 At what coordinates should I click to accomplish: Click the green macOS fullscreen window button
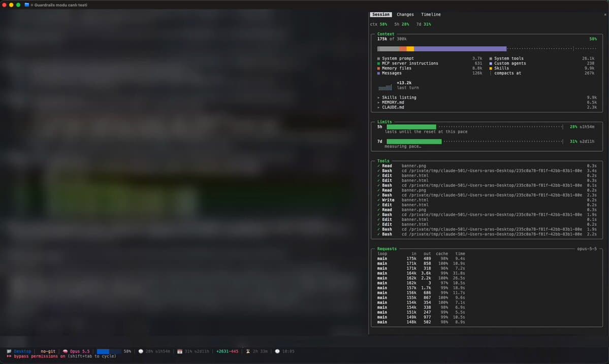pyautogui.click(x=18, y=5)
